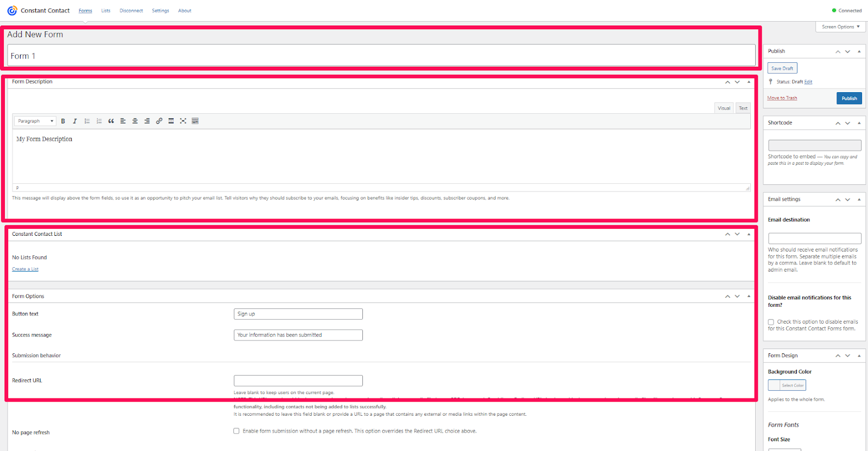This screenshot has width=868, height=451.
Task: Toggle italic formatting in editor toolbar
Action: pyautogui.click(x=75, y=121)
